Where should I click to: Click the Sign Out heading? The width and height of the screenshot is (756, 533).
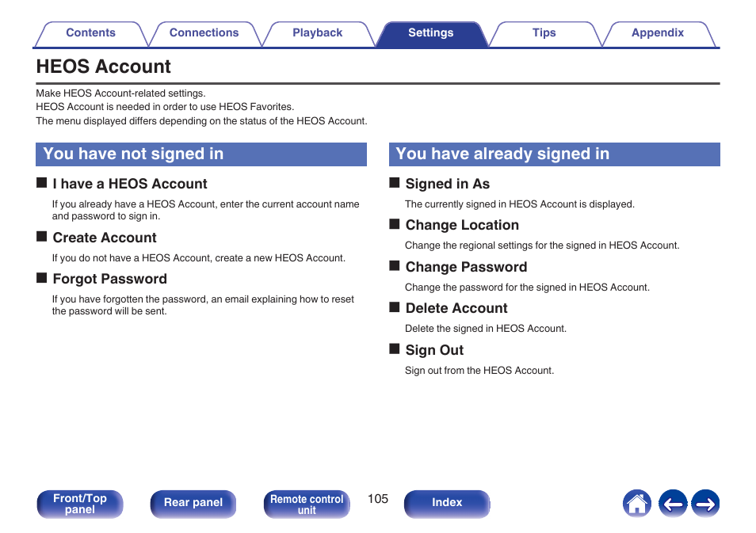coord(434,350)
